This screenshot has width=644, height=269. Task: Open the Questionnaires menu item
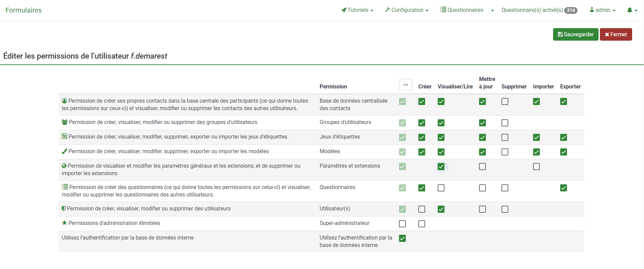tap(462, 10)
